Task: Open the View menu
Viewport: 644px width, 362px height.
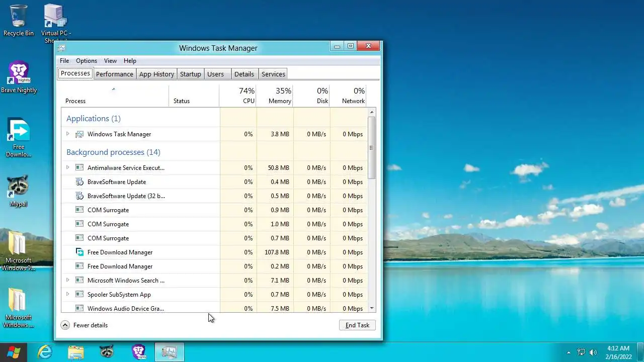Action: 110,61
